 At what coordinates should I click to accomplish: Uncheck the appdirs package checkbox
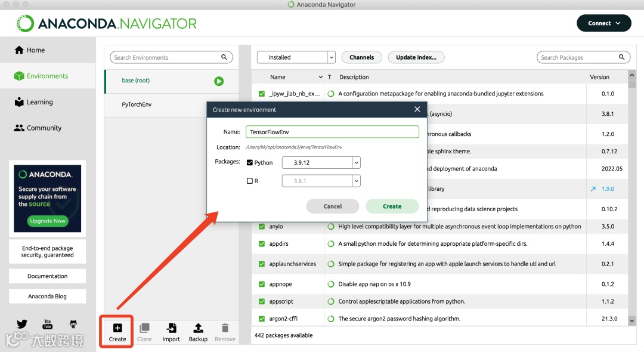tap(262, 243)
